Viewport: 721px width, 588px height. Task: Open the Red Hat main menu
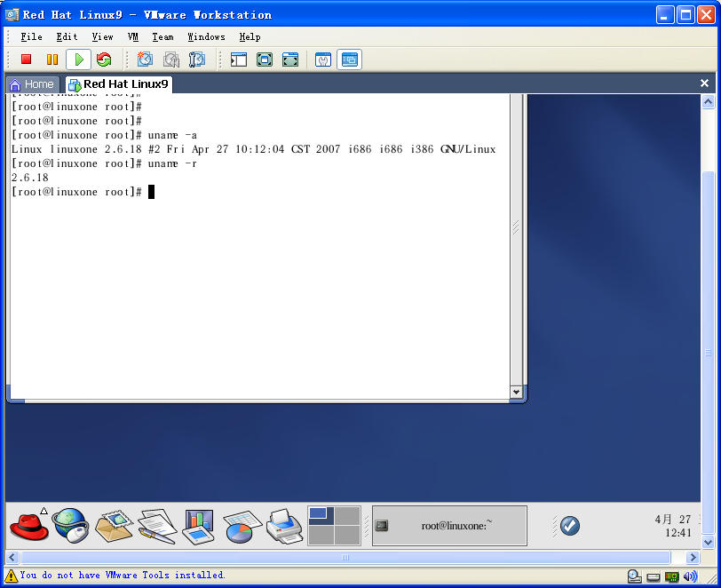coord(28,526)
